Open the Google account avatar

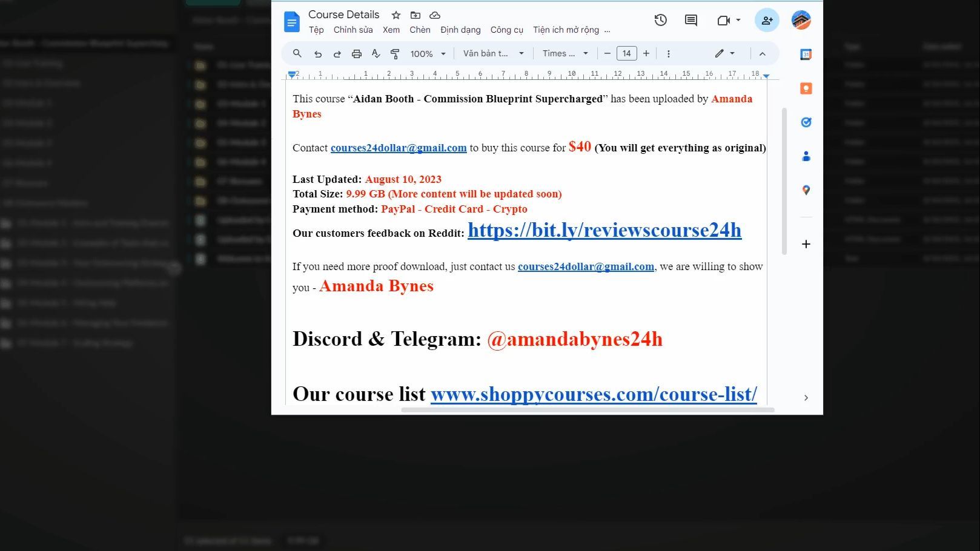pyautogui.click(x=801, y=20)
